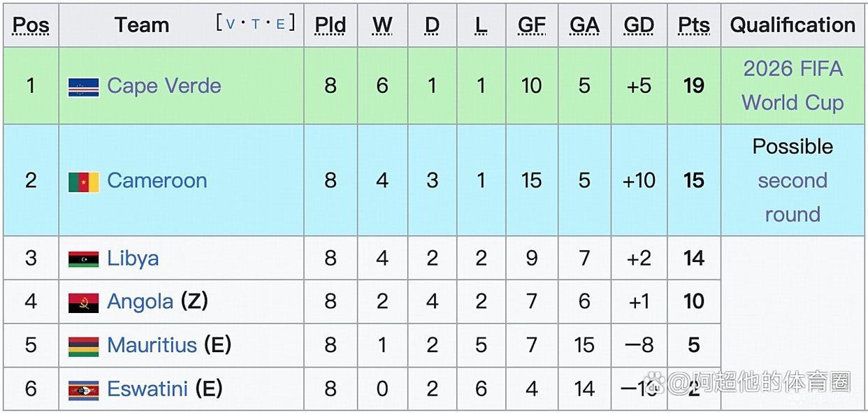Click the Cameroon flag icon
Image resolution: width=868 pixels, height=413 pixels.
tap(83, 181)
